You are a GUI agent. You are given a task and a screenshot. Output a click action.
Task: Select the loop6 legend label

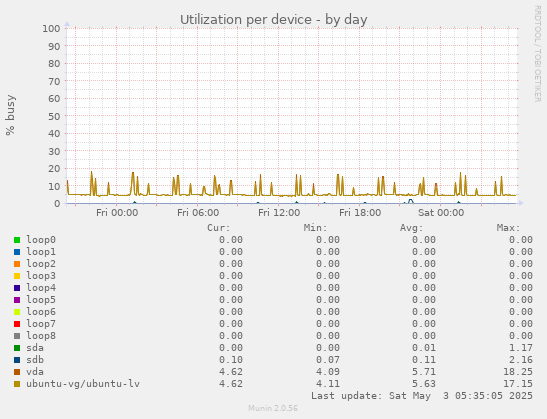(41, 312)
